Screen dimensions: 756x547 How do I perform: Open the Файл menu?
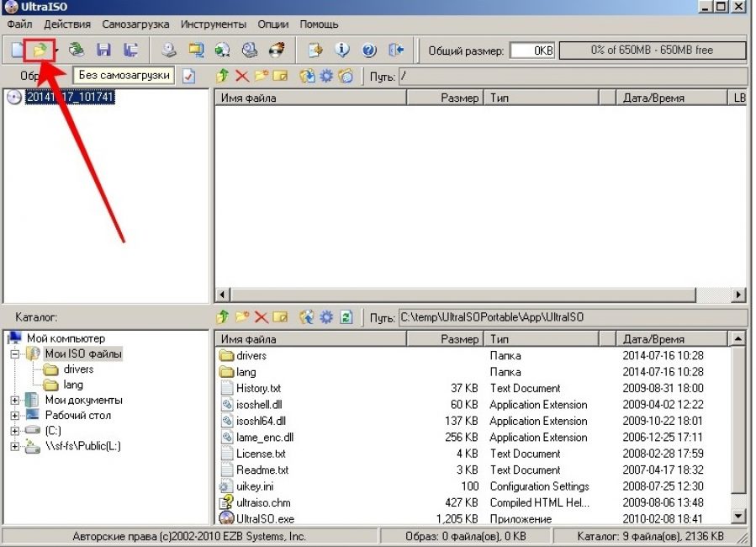[19, 24]
